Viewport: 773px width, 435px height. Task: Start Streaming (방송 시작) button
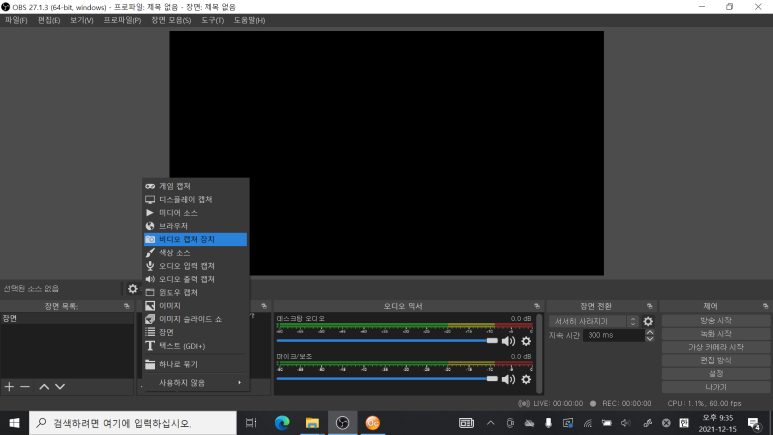coord(716,321)
